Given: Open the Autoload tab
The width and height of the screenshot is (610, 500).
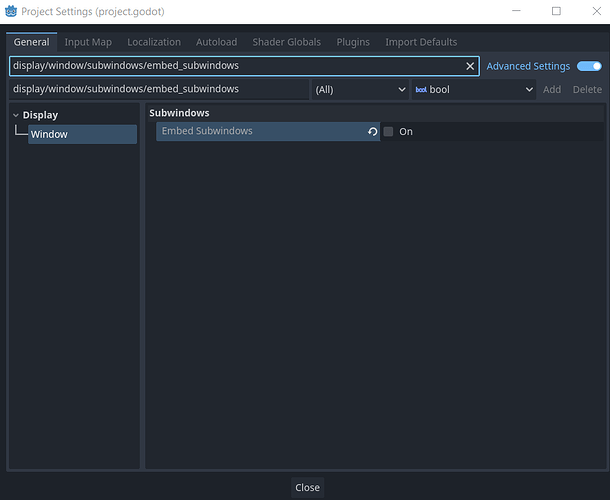Looking at the screenshot, I should point(216,42).
